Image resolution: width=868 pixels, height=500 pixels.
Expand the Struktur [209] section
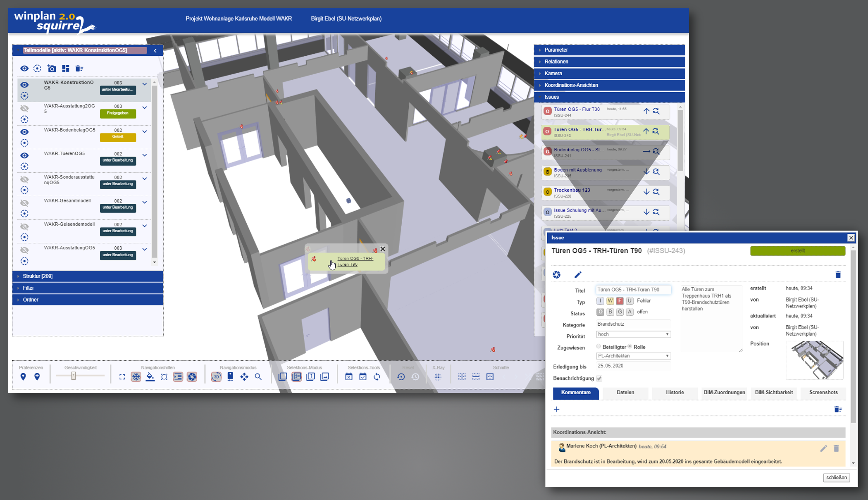pos(88,276)
